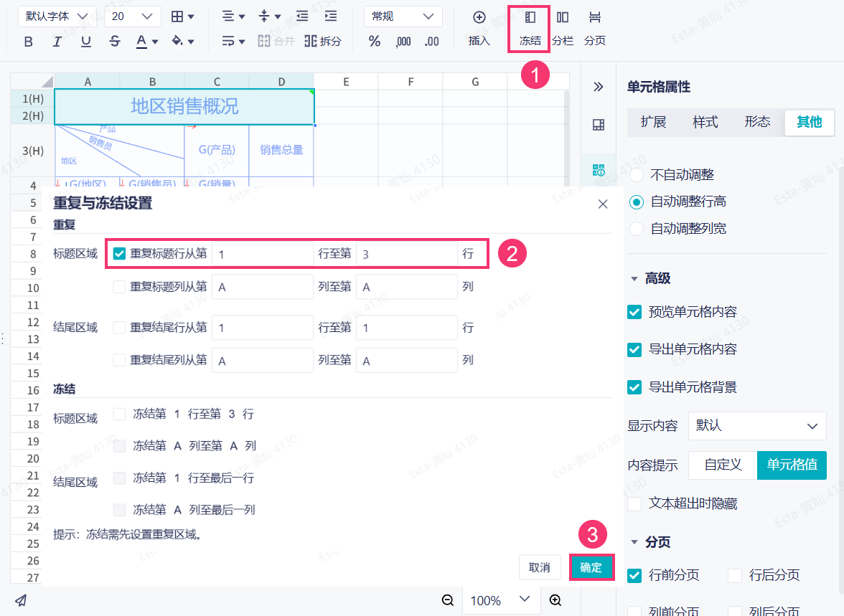The height and width of the screenshot is (616, 844).
Task: Click the title row end input '3'
Action: pos(407,254)
